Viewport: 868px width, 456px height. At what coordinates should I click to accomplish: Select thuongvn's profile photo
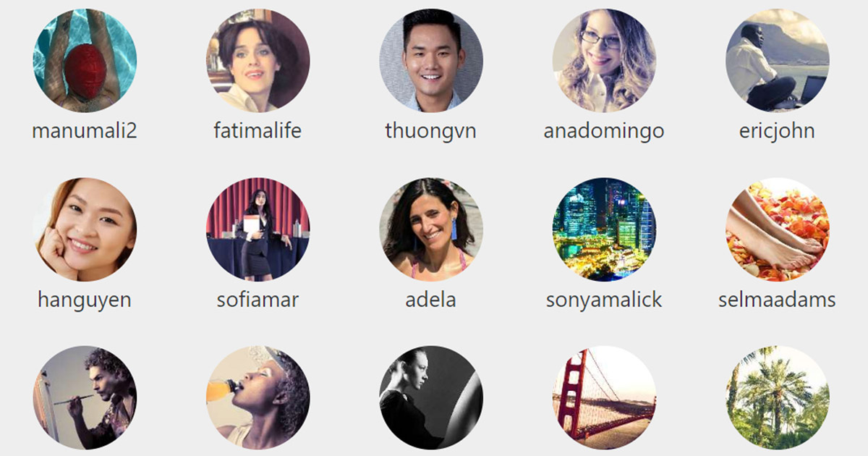click(431, 61)
